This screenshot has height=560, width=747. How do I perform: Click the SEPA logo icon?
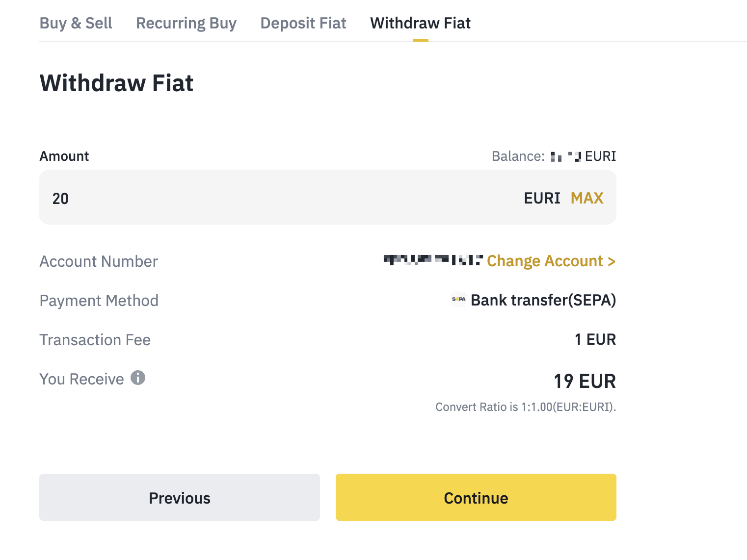[458, 299]
